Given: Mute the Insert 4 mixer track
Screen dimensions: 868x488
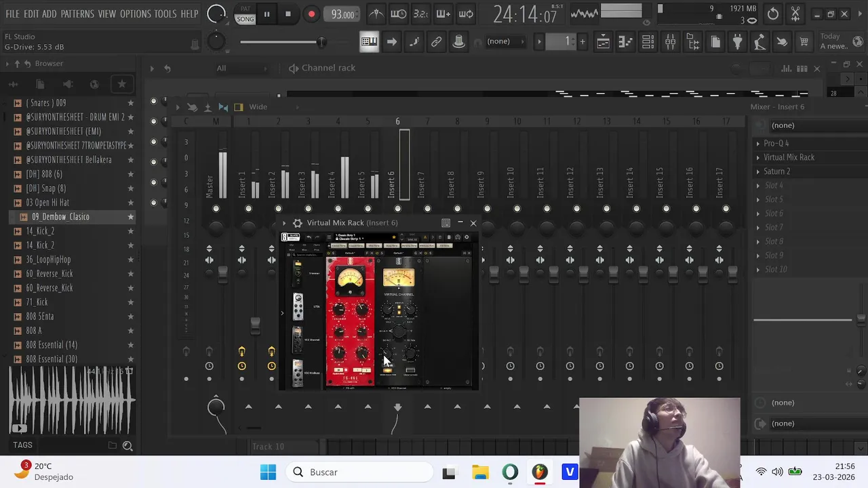Looking at the screenshot, I should (338, 209).
